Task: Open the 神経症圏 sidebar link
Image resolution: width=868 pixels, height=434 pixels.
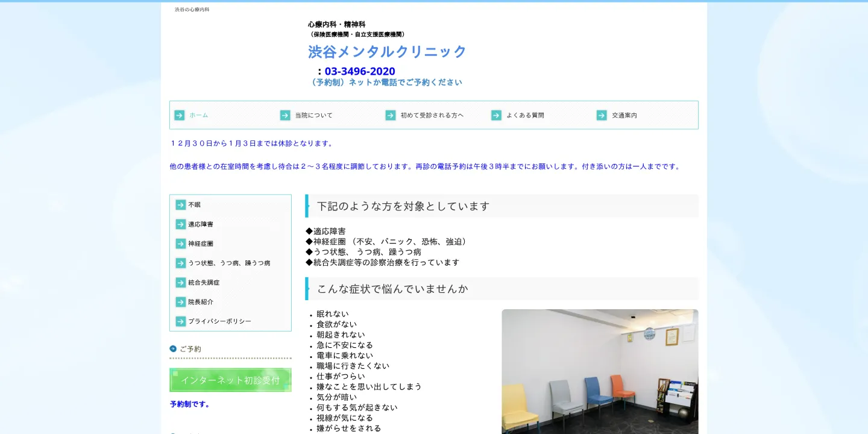Action: (x=201, y=243)
